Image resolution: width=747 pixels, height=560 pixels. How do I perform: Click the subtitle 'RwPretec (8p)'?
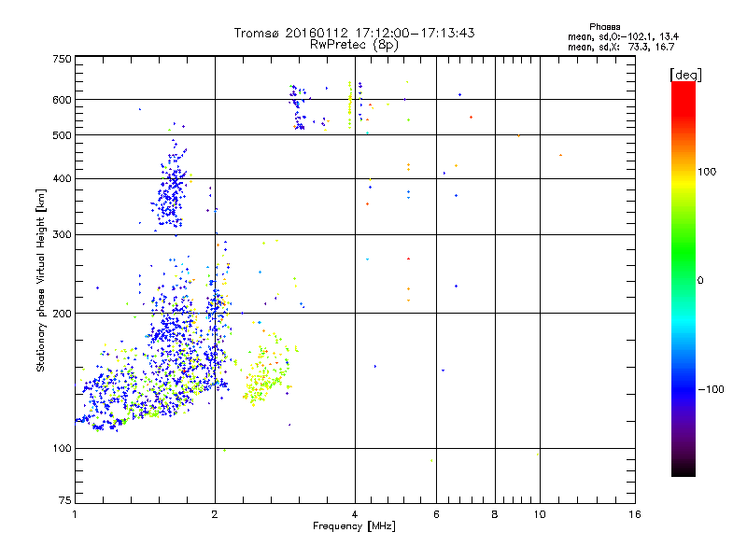354,45
